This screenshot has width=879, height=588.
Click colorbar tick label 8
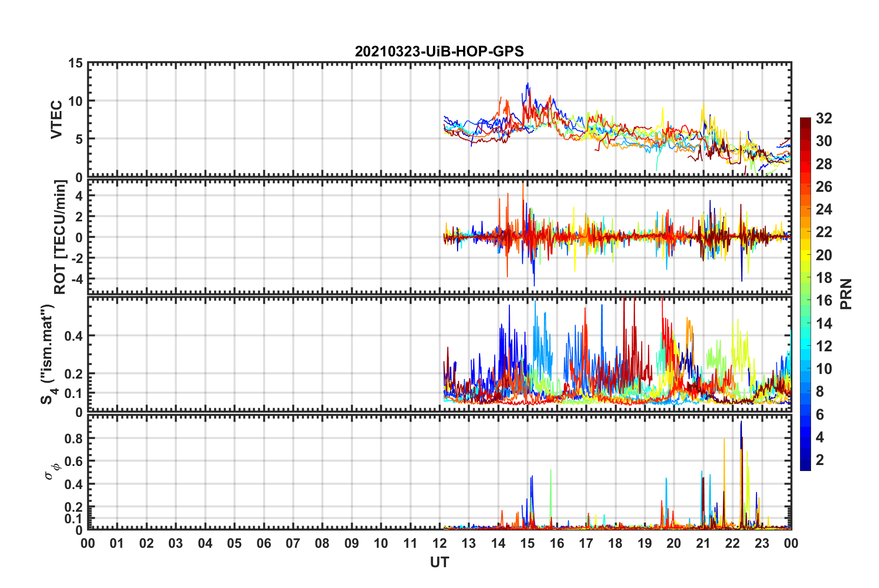pos(819,392)
